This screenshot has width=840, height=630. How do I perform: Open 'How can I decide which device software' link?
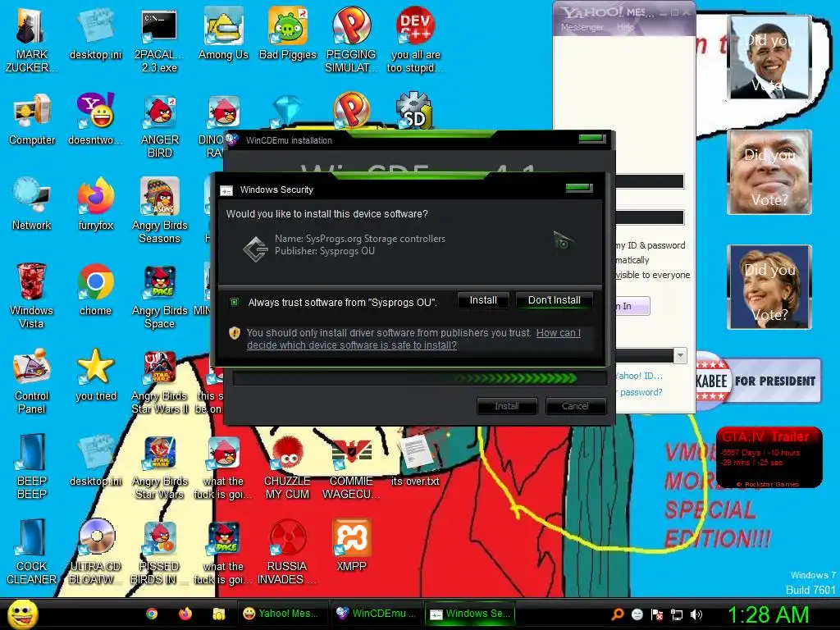click(x=413, y=339)
